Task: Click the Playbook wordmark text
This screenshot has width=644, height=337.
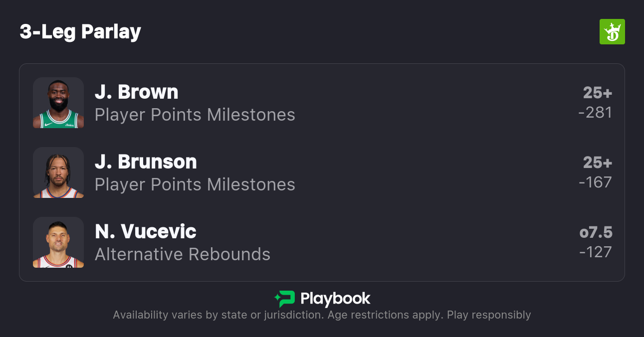Action: (x=335, y=299)
